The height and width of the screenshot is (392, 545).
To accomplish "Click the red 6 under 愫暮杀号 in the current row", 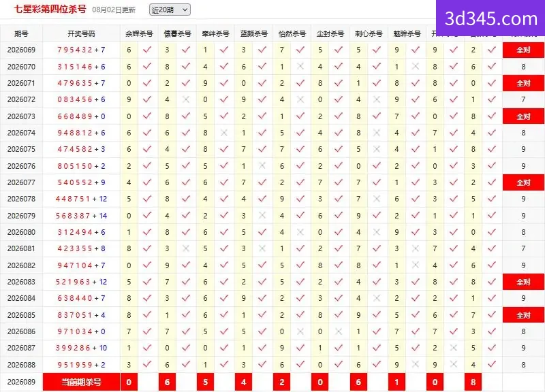I will point(167,382).
